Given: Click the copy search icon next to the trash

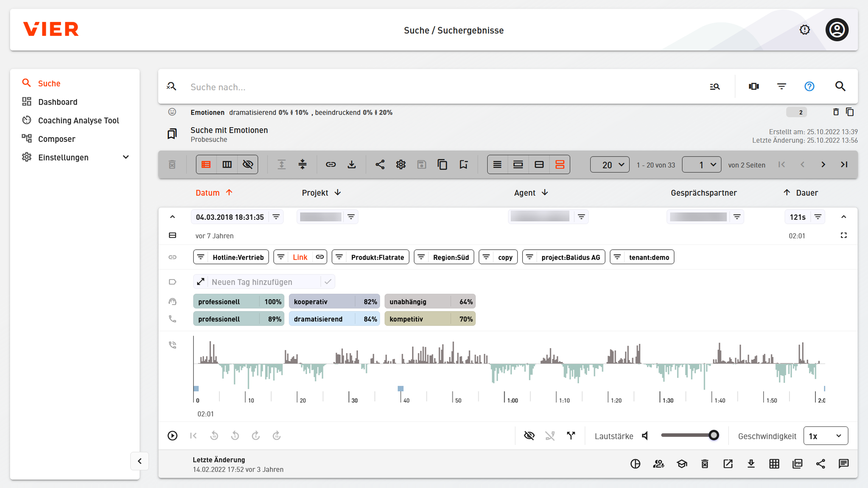Looking at the screenshot, I should coord(850,112).
